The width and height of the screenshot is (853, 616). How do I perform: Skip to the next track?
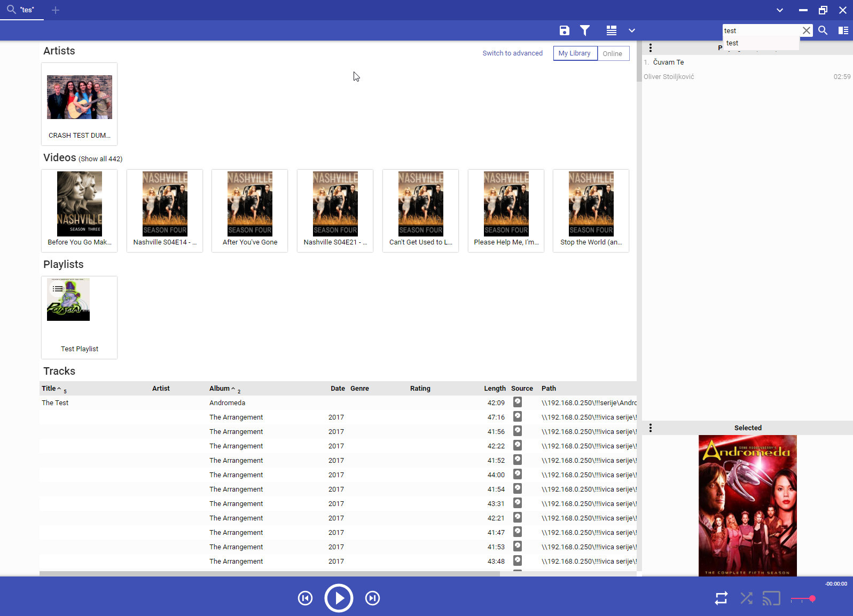point(372,598)
